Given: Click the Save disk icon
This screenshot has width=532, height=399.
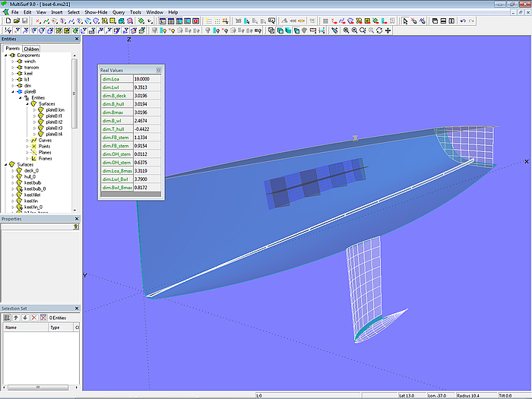Looking at the screenshot, I should click(x=26, y=21).
